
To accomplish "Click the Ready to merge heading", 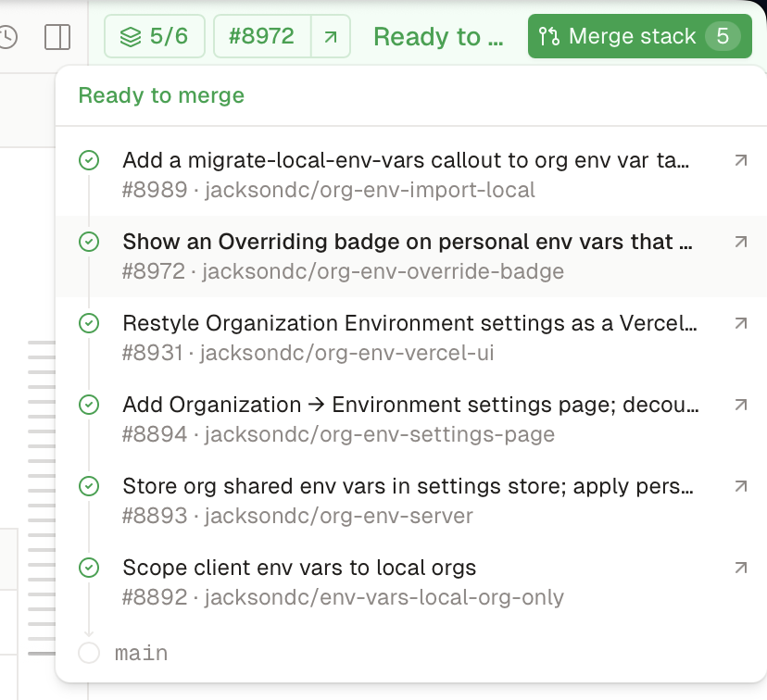I will coord(161,95).
